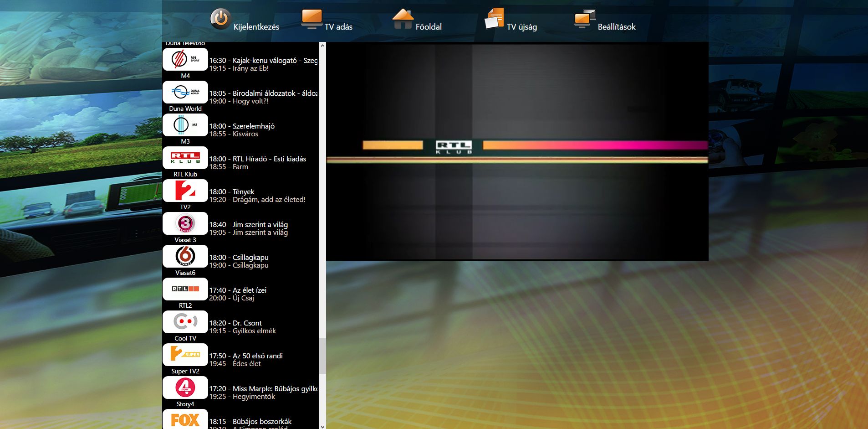Click the RTL2 channel name label

tap(185, 305)
